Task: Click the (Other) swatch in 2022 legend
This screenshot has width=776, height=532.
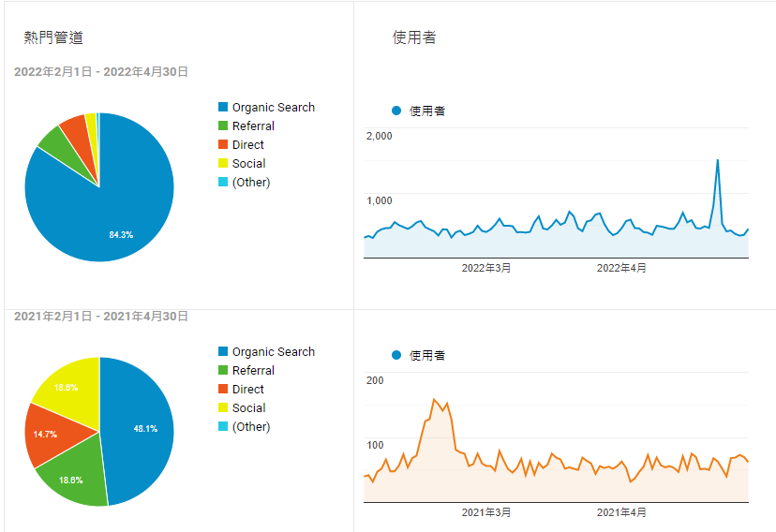Action: [223, 183]
